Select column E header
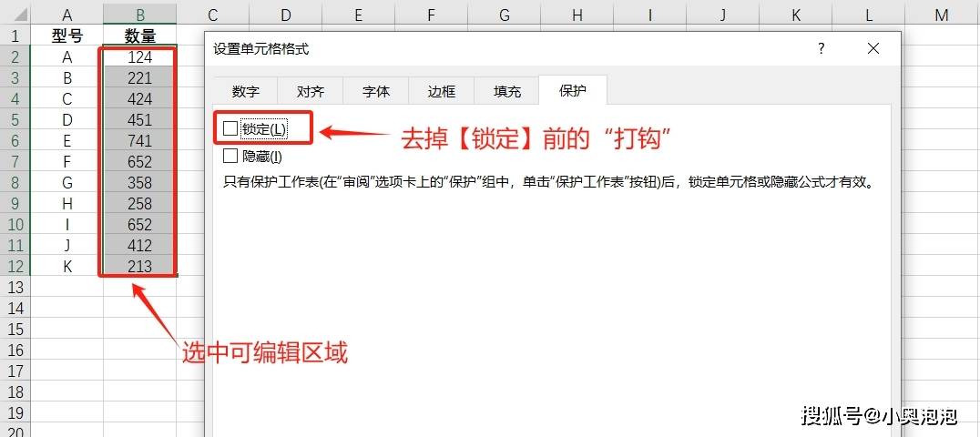 (358, 15)
